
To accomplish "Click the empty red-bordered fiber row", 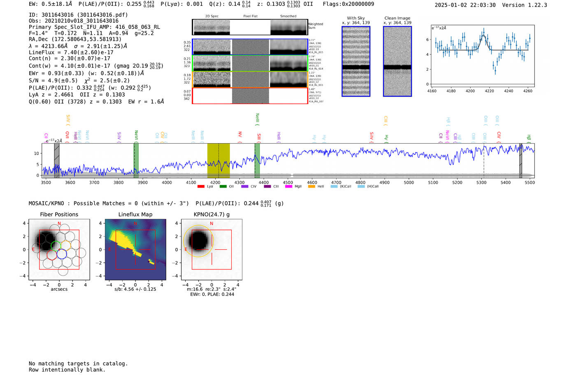I will 250,96.
